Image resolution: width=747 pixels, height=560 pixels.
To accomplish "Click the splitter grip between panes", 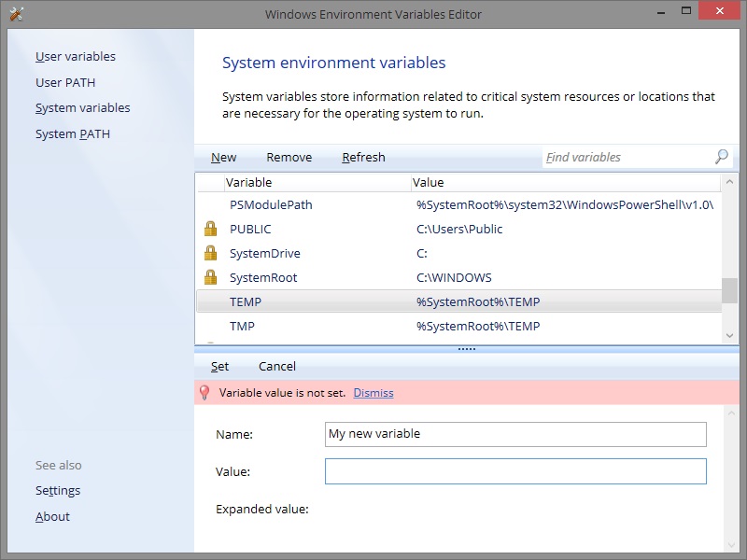I will pos(467,349).
